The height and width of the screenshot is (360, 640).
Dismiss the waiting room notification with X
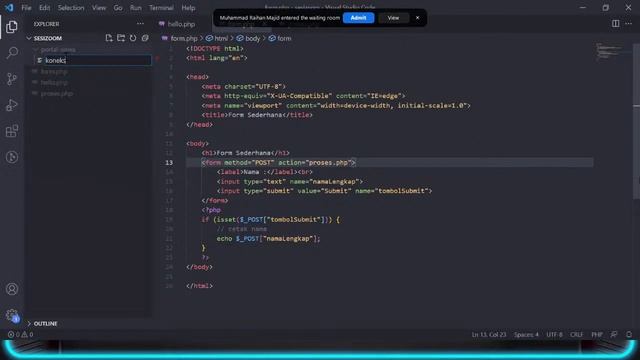pos(417,18)
